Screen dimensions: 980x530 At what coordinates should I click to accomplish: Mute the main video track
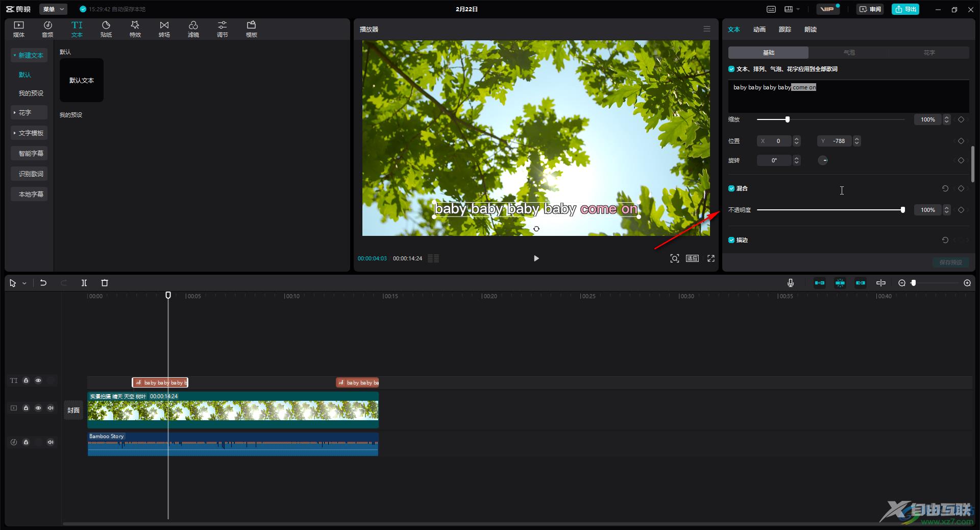[x=51, y=408]
